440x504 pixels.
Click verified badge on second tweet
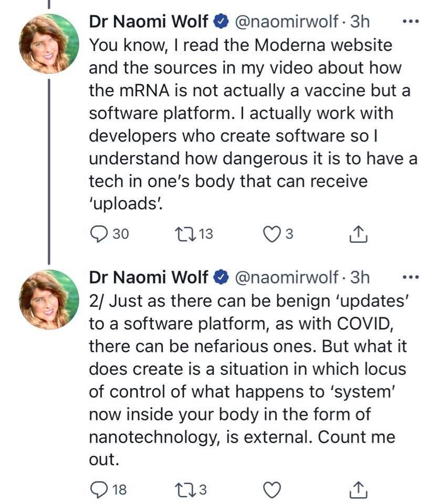[x=222, y=278]
